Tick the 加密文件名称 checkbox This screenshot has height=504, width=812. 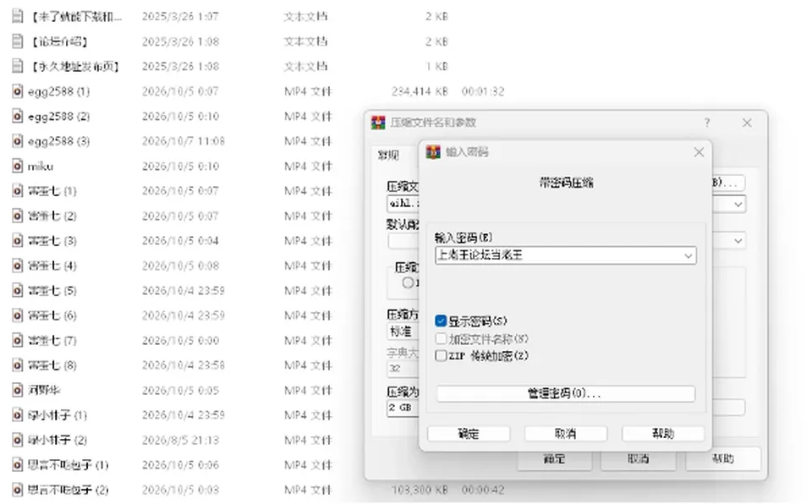[441, 339]
